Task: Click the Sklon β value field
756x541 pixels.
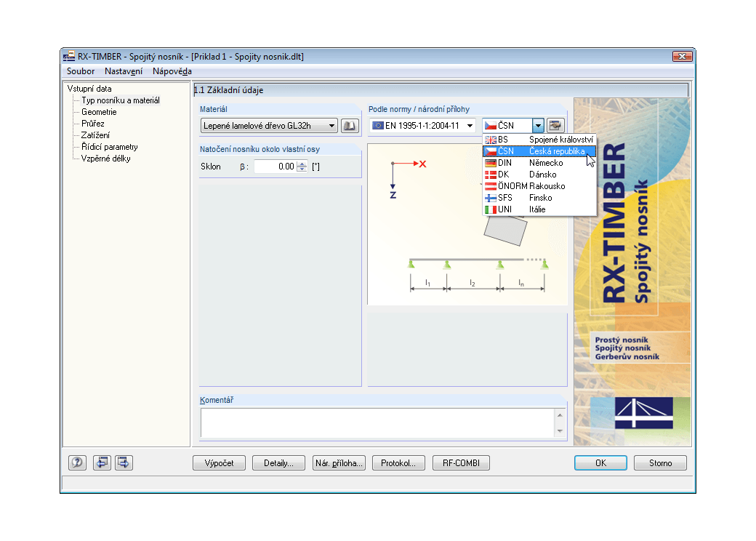Action: 276,167
